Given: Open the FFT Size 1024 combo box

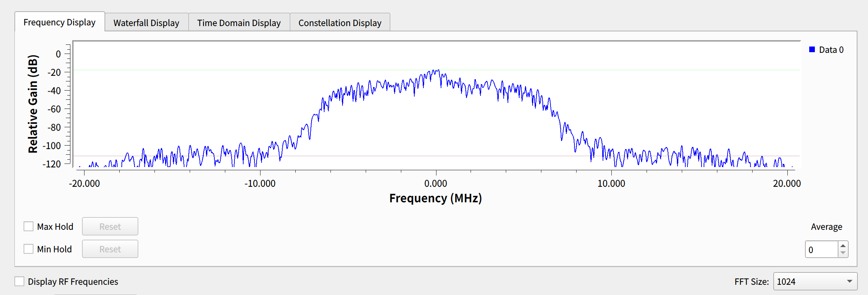Looking at the screenshot, I should click(x=810, y=281).
